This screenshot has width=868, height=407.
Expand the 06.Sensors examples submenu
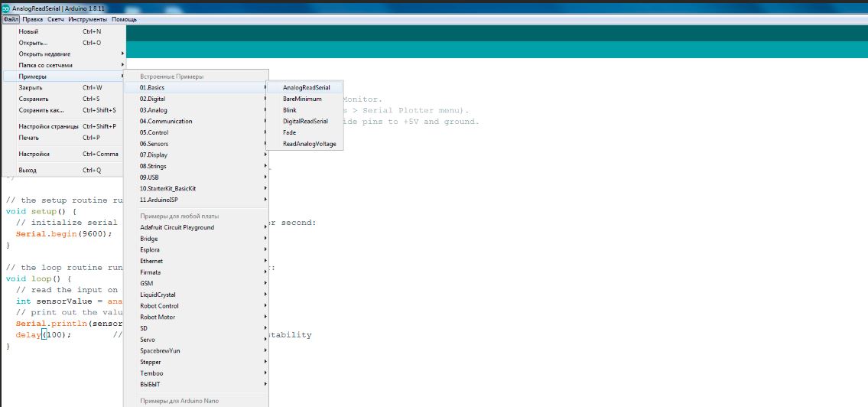coord(196,143)
